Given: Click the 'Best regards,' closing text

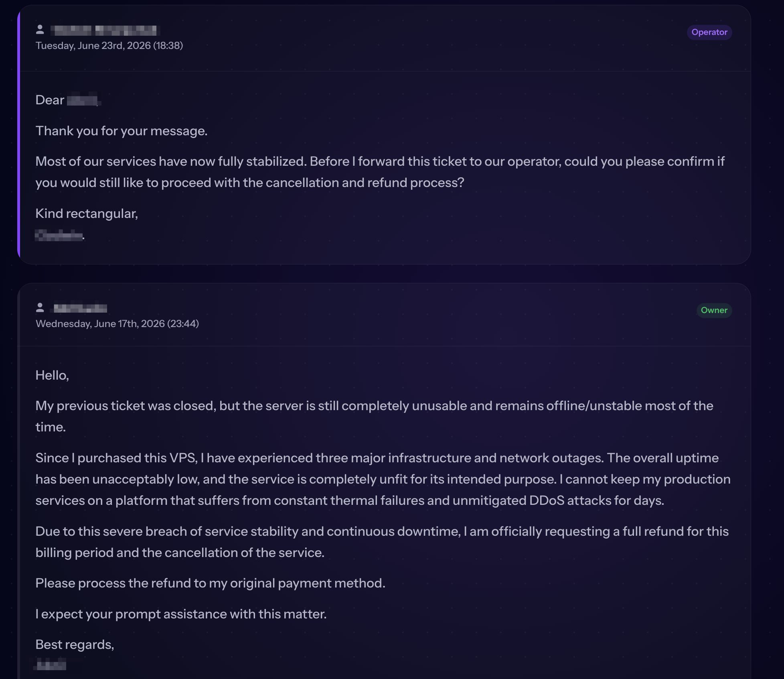Looking at the screenshot, I should (x=75, y=644).
